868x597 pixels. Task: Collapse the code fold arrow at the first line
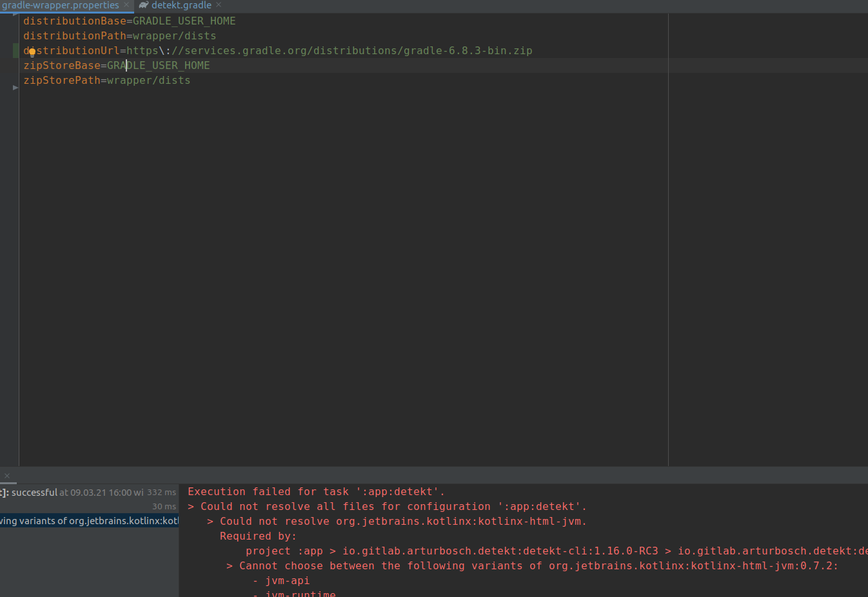[15, 14]
